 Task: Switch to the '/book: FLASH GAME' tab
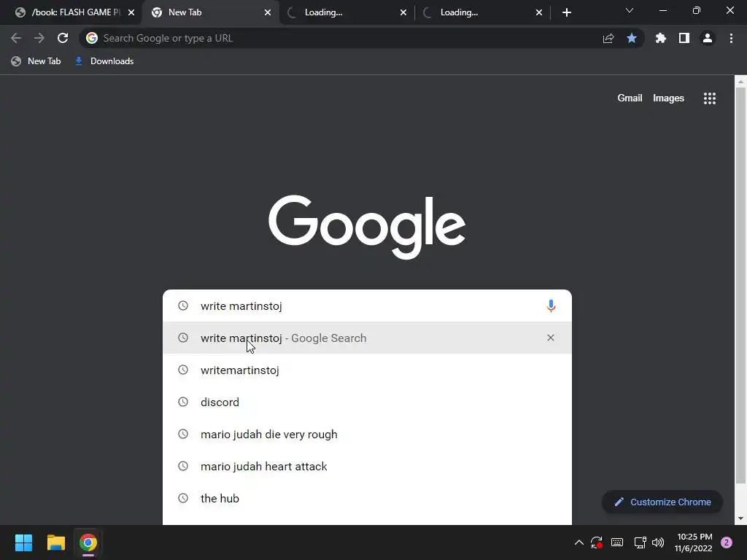[x=71, y=12]
